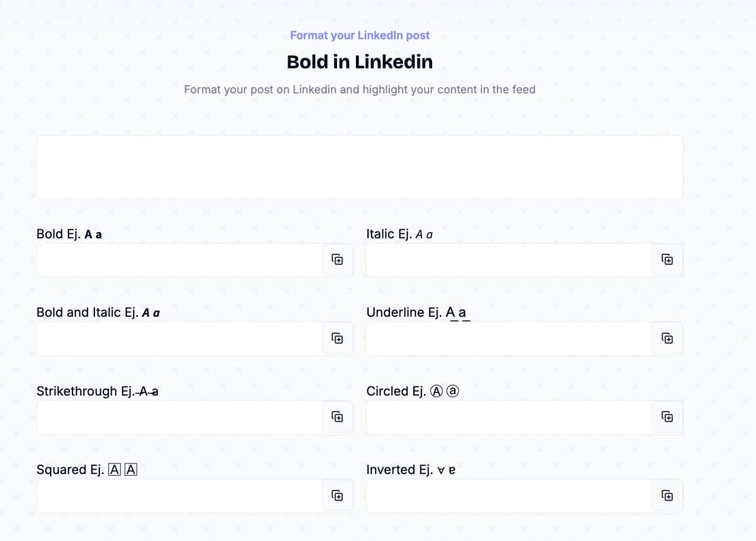This screenshot has height=541, width=756.
Task: Copy the Strikethrough formatted text
Action: (338, 416)
